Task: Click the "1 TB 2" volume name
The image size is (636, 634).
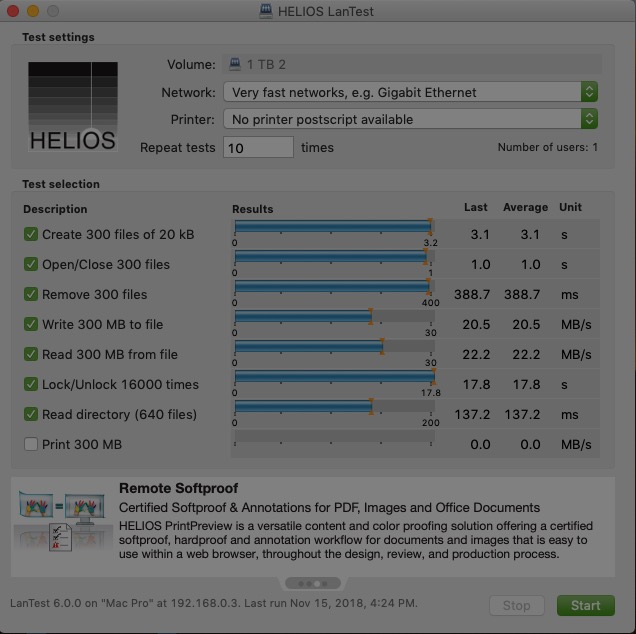Action: (x=266, y=64)
